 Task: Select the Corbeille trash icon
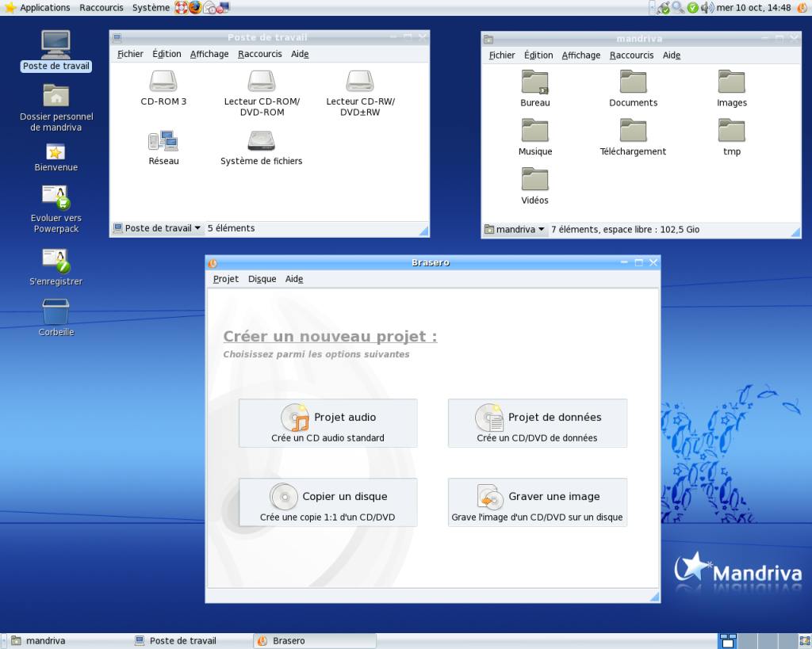pos(56,318)
